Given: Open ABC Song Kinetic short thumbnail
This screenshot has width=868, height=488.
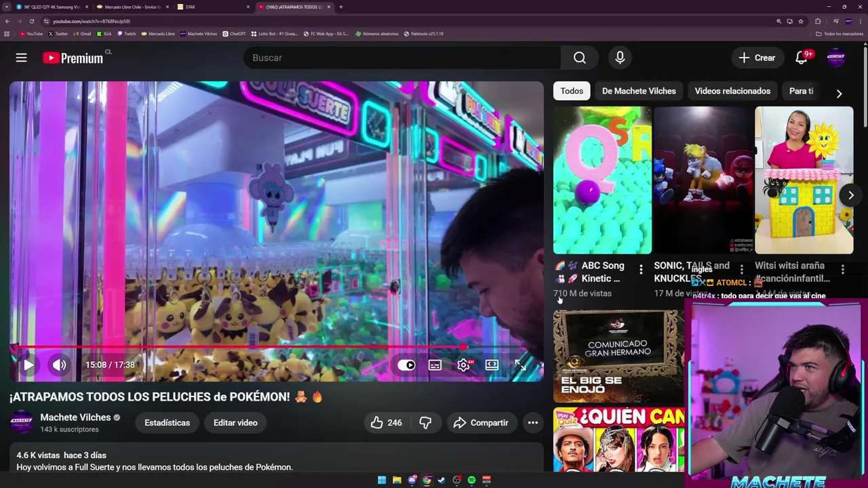Looking at the screenshot, I should click(602, 180).
